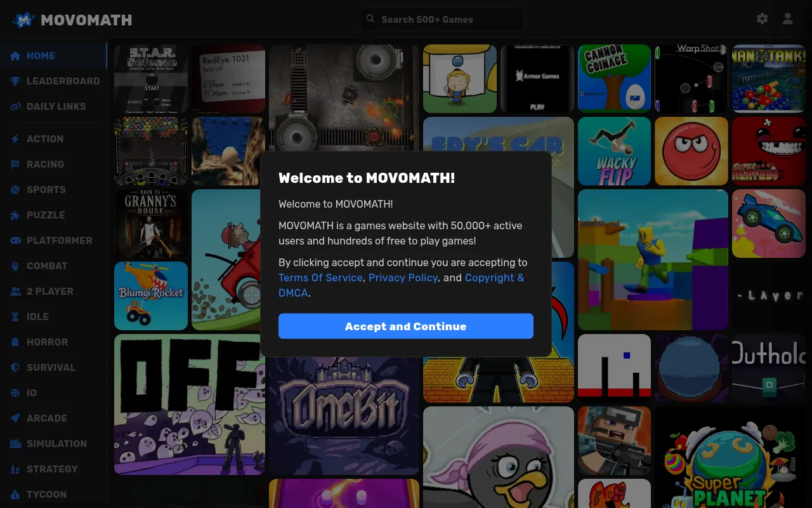Image resolution: width=812 pixels, height=508 pixels.
Task: Click the Idle hourglass icon
Action: [15, 317]
